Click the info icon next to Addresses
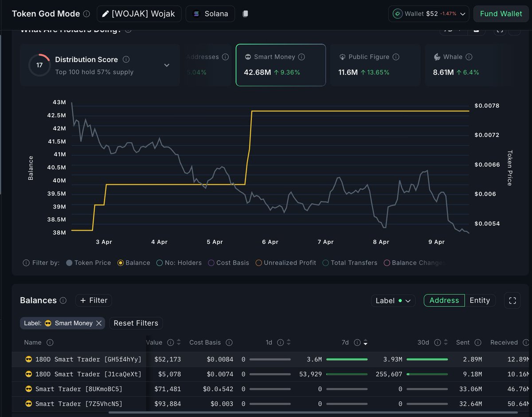This screenshot has height=417, width=532. pos(225,57)
